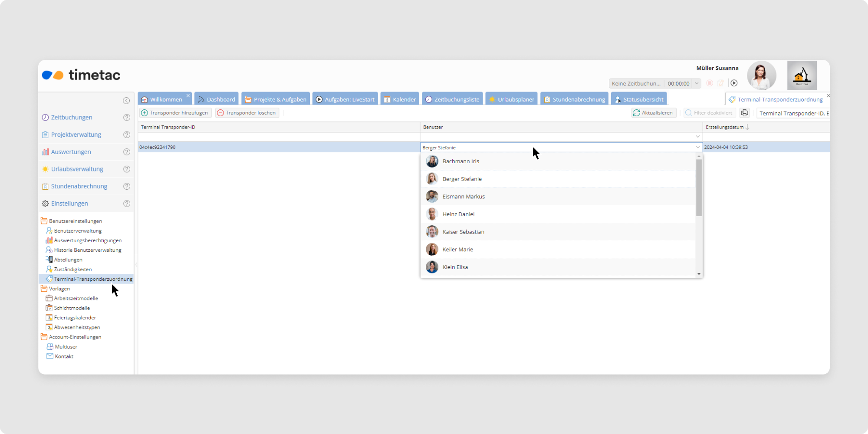Open Schichtmodelle in the sidebar tree
Image resolution: width=868 pixels, height=434 pixels.
pyautogui.click(x=72, y=308)
